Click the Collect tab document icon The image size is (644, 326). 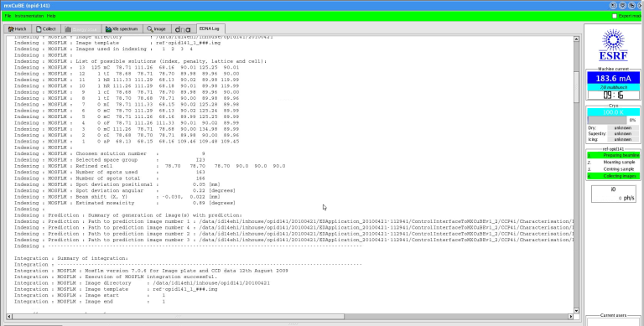coord(39,29)
